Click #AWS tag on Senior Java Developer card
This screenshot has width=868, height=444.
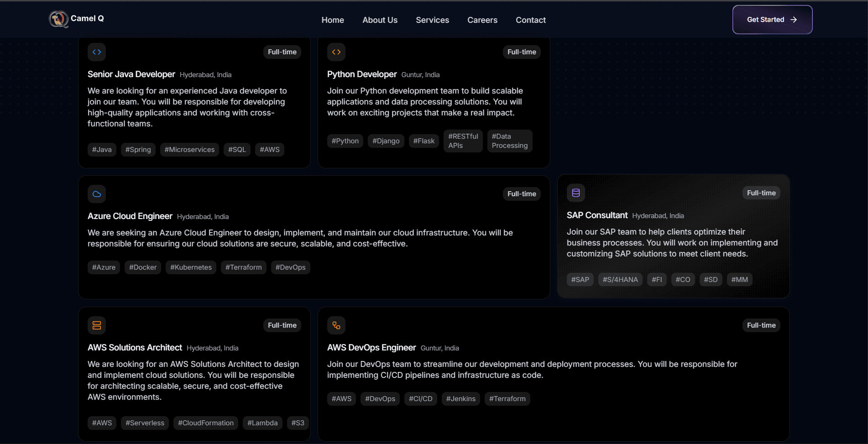(270, 150)
